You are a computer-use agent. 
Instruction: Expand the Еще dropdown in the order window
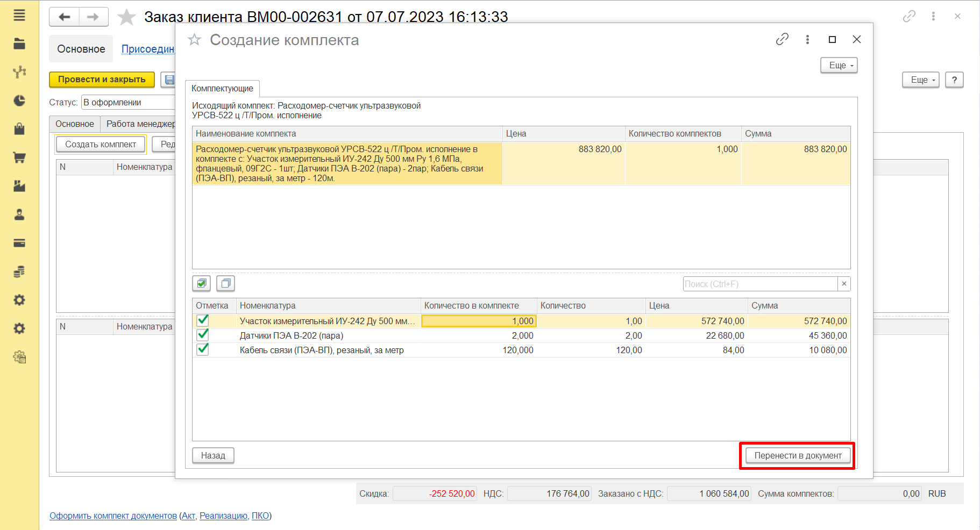(920, 80)
